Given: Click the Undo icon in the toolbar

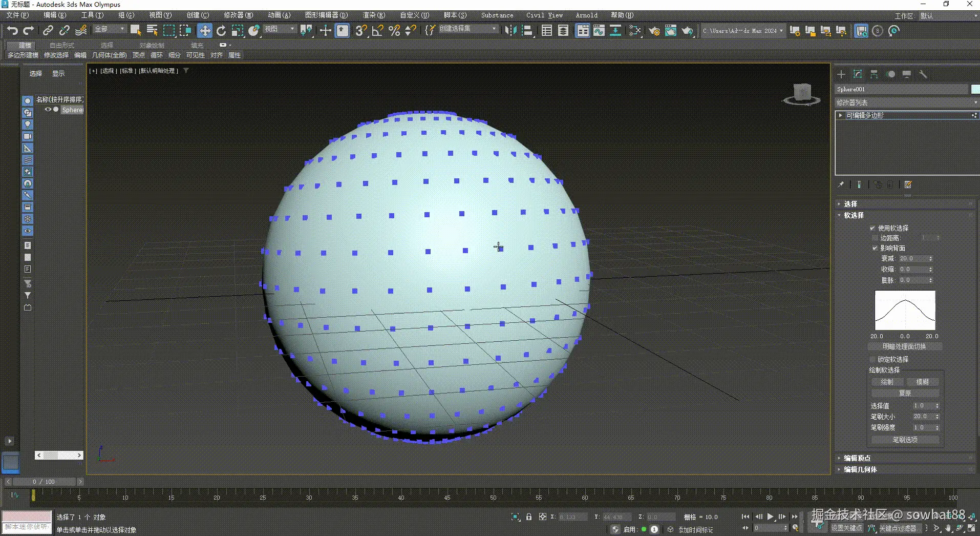Looking at the screenshot, I should (x=12, y=31).
